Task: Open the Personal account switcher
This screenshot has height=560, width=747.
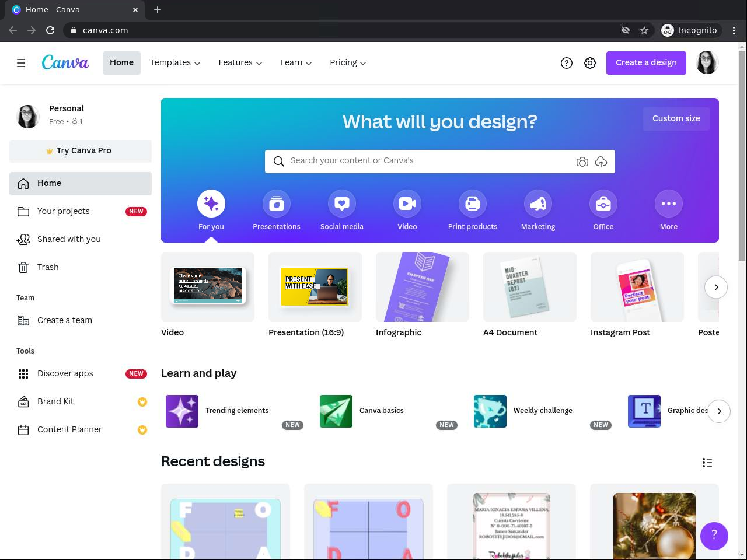Action: pos(81,116)
